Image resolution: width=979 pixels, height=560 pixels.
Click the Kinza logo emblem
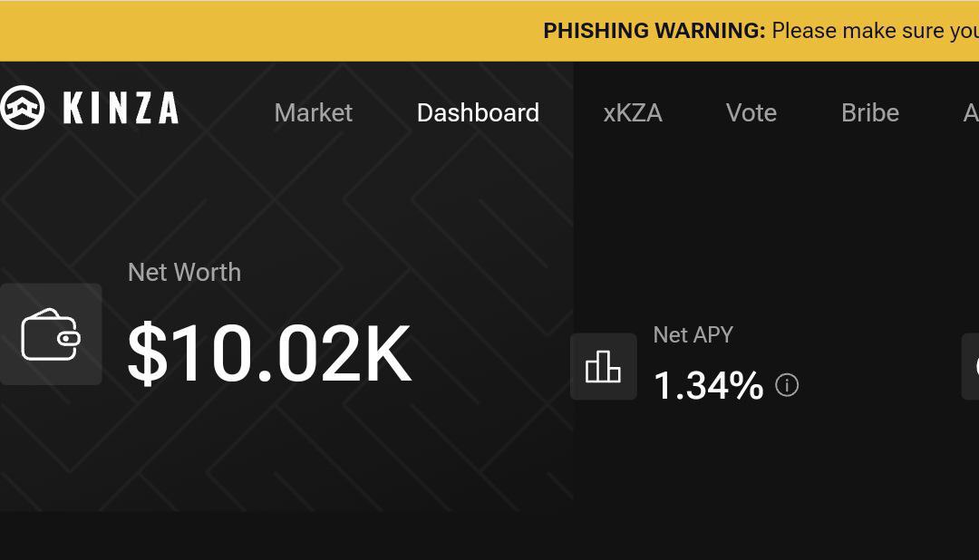pos(22,108)
